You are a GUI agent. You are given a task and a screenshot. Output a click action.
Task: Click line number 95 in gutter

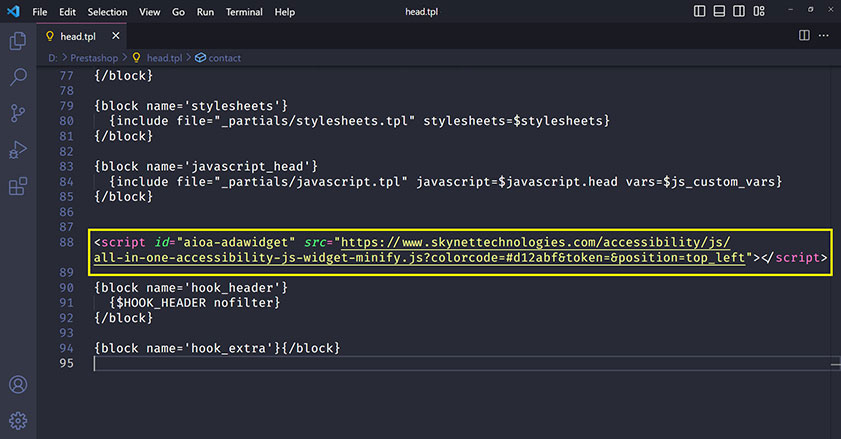click(67, 363)
